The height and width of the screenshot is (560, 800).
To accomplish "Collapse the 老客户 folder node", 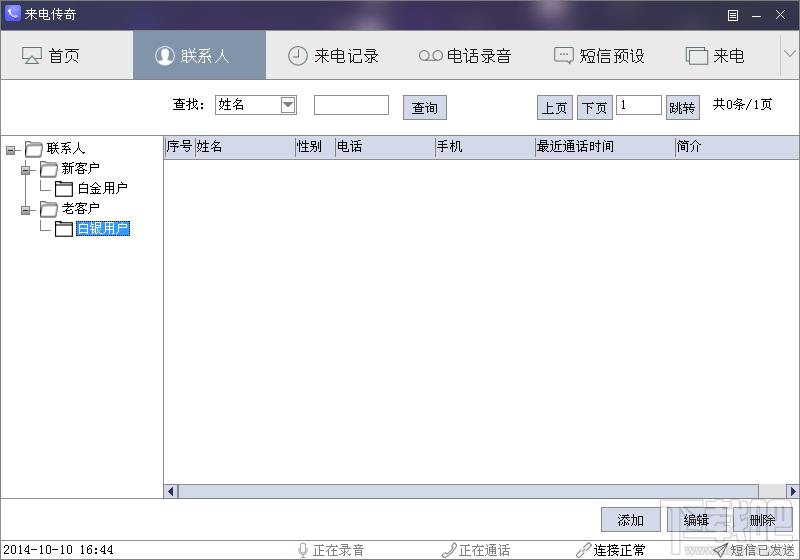I will [x=27, y=210].
